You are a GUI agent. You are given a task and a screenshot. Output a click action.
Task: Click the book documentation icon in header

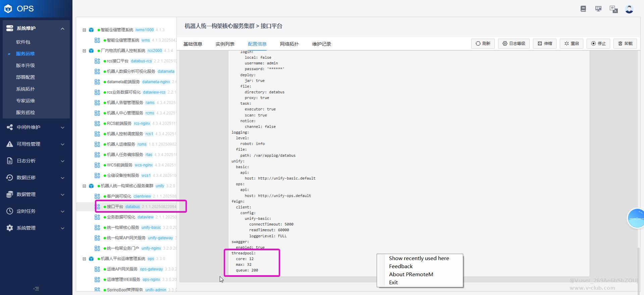point(583,9)
